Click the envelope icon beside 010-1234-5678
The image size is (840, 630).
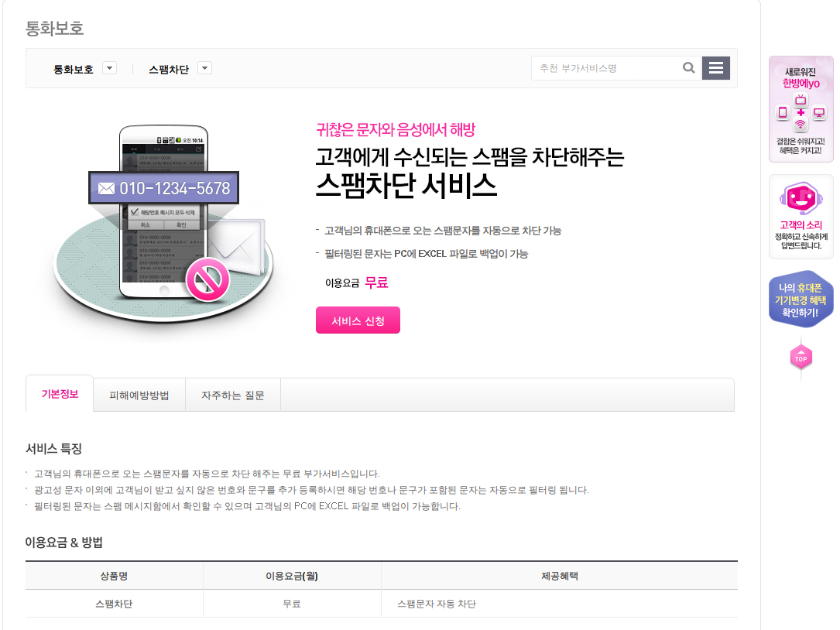click(x=106, y=189)
